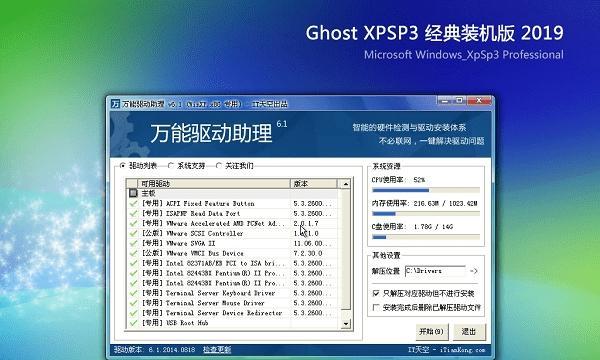The height and width of the screenshot is (360, 600).
Task: Click version value 11.06.00...
Action: (x=312, y=243)
